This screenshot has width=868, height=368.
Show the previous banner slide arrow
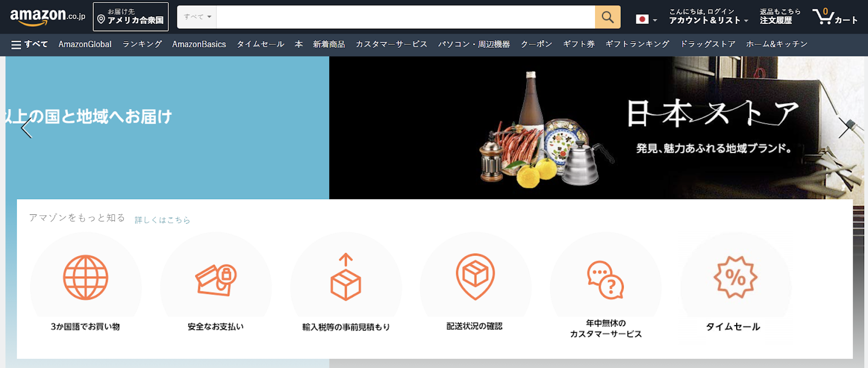(x=26, y=128)
